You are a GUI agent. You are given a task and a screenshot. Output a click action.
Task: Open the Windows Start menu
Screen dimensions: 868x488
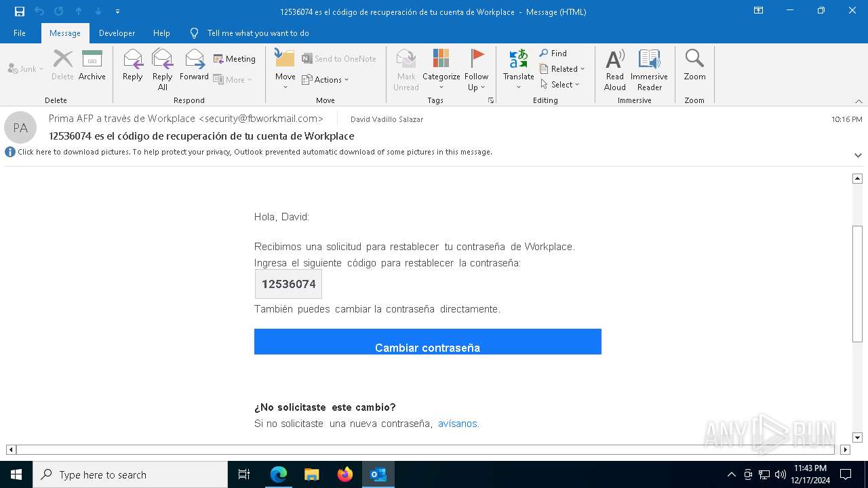(x=16, y=474)
